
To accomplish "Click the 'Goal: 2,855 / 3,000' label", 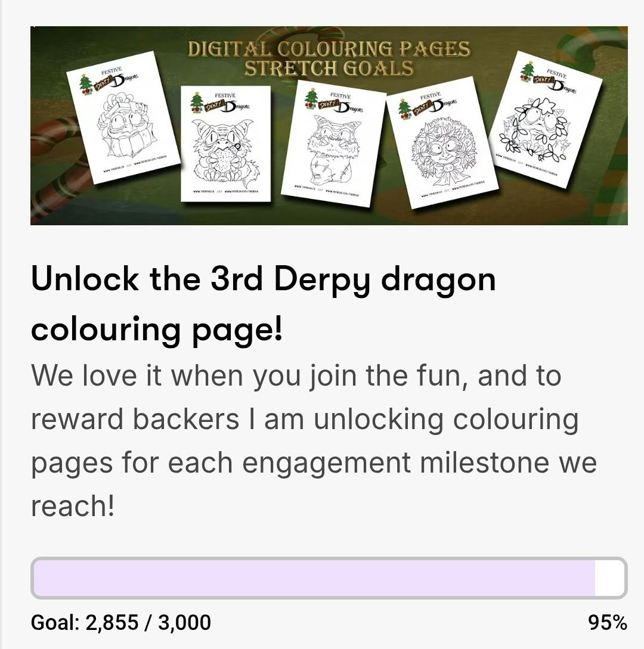I will pyautogui.click(x=121, y=622).
